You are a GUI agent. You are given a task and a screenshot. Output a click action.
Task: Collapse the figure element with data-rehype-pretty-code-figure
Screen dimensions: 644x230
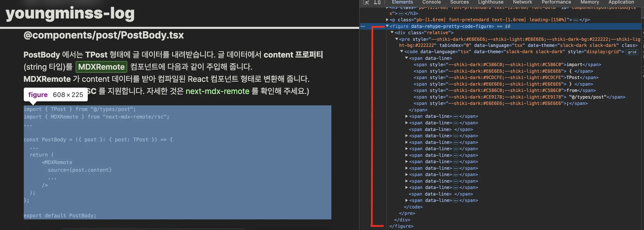click(x=387, y=26)
